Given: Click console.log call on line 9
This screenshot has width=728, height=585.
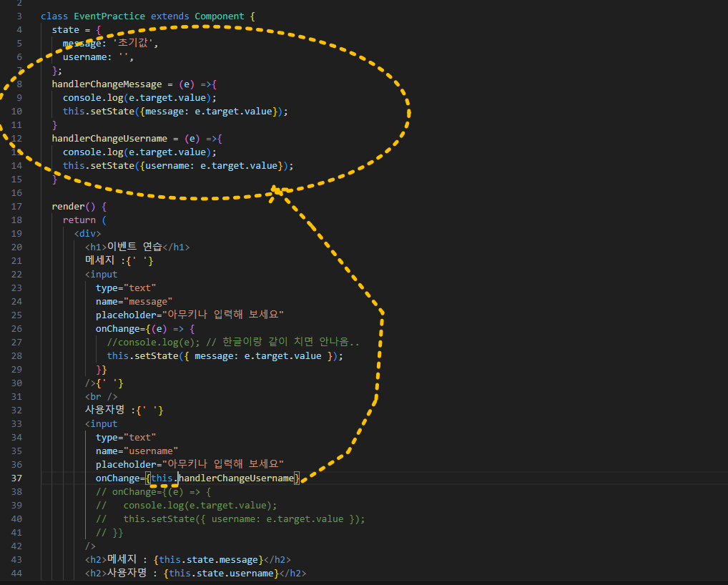Looking at the screenshot, I should tap(139, 98).
